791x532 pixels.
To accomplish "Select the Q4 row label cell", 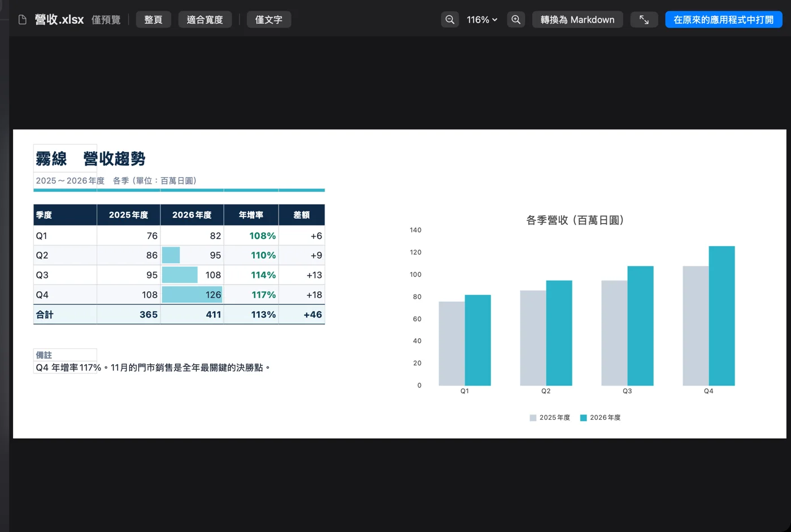I will pyautogui.click(x=65, y=295).
